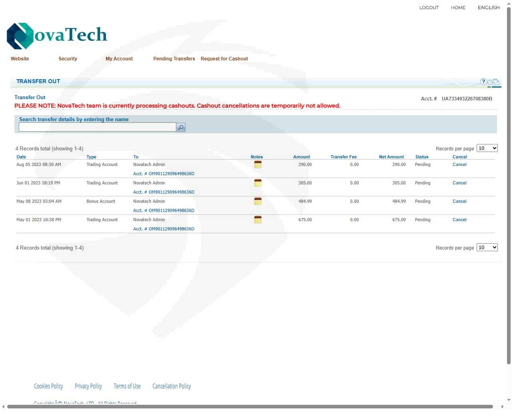The width and height of the screenshot is (515, 420).
Task: Select the date 'May 01 2023 18:38 PM'
Action: [x=39, y=220]
